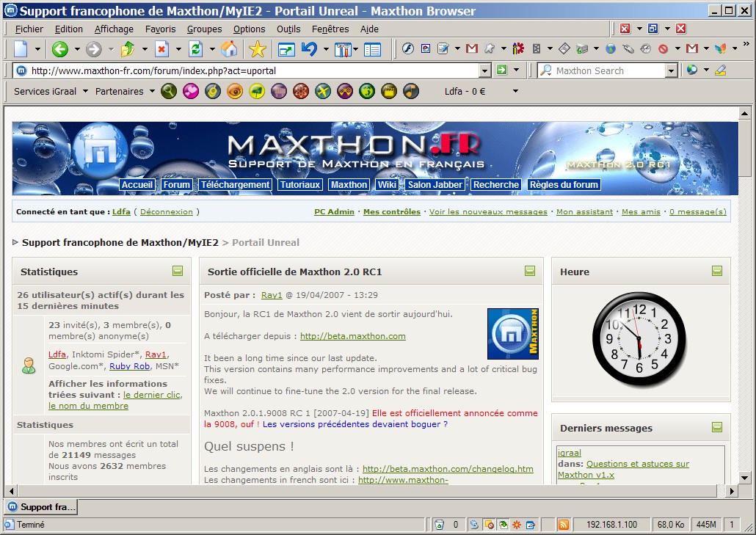
Task: Open the Affichage menu
Action: click(114, 29)
